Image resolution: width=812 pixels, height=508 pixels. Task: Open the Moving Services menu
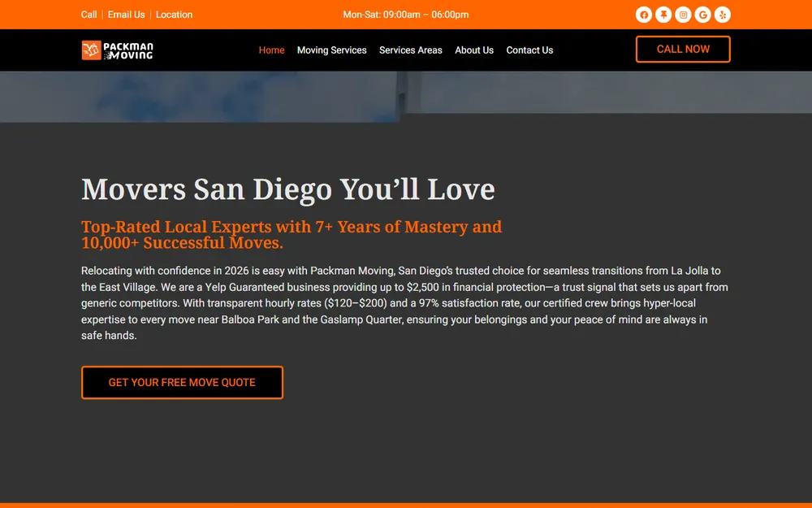(x=332, y=50)
